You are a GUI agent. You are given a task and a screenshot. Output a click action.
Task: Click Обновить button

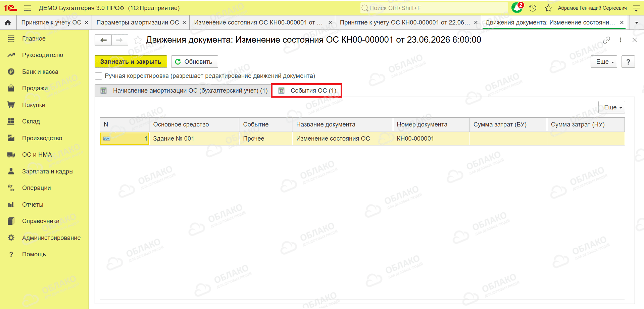click(x=194, y=61)
